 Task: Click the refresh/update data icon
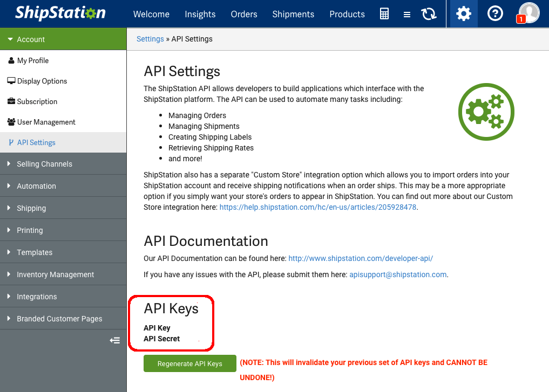point(429,14)
